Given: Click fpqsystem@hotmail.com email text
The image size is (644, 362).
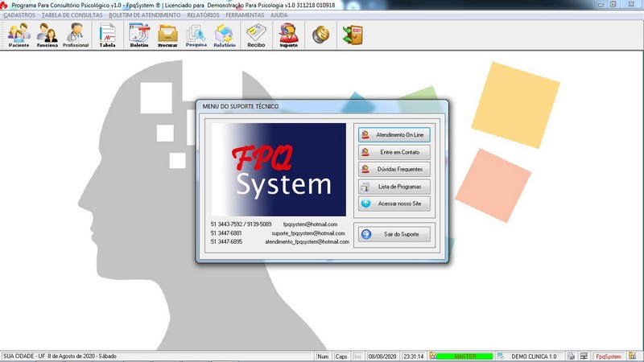Looking at the screenshot, I should pyautogui.click(x=310, y=224).
